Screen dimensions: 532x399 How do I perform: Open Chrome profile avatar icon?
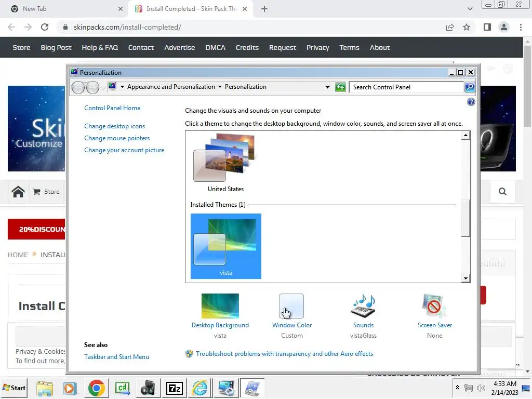pos(504,27)
